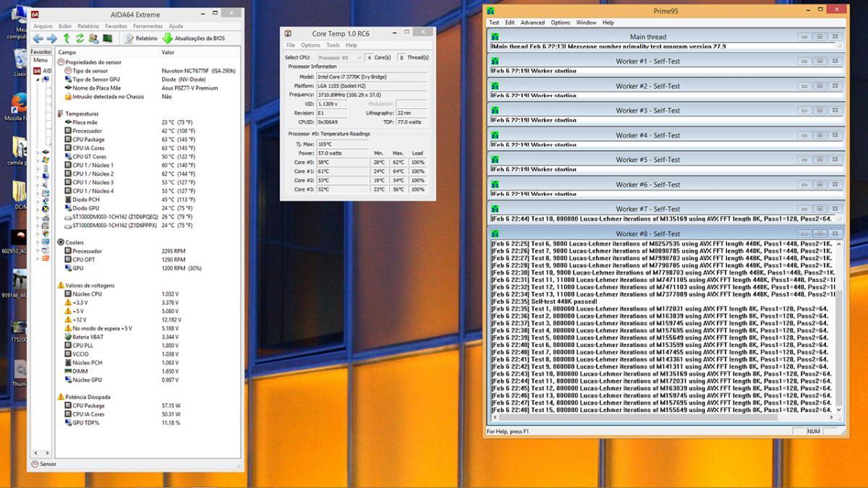Expand the DirectX node in AIDA64 sidebar tree
This screenshot has height=488, width=868.
click(x=38, y=208)
